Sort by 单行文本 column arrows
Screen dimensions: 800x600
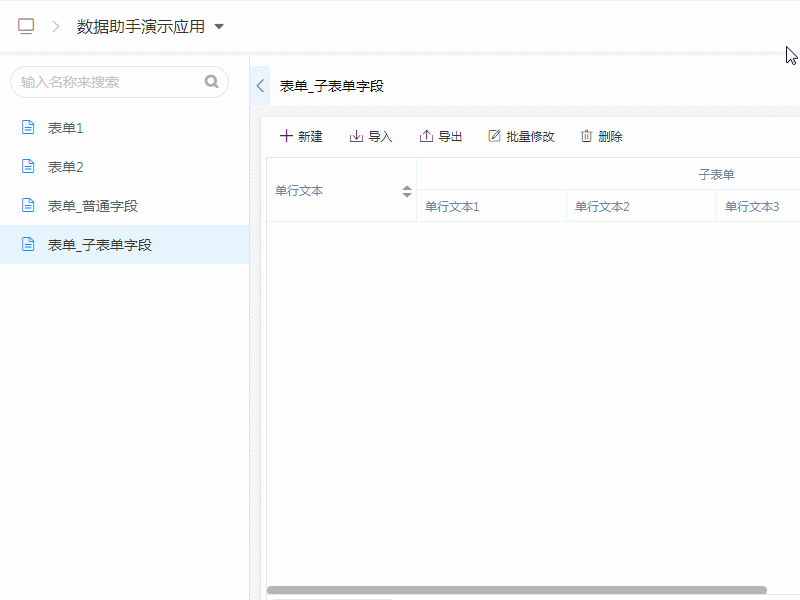(407, 191)
